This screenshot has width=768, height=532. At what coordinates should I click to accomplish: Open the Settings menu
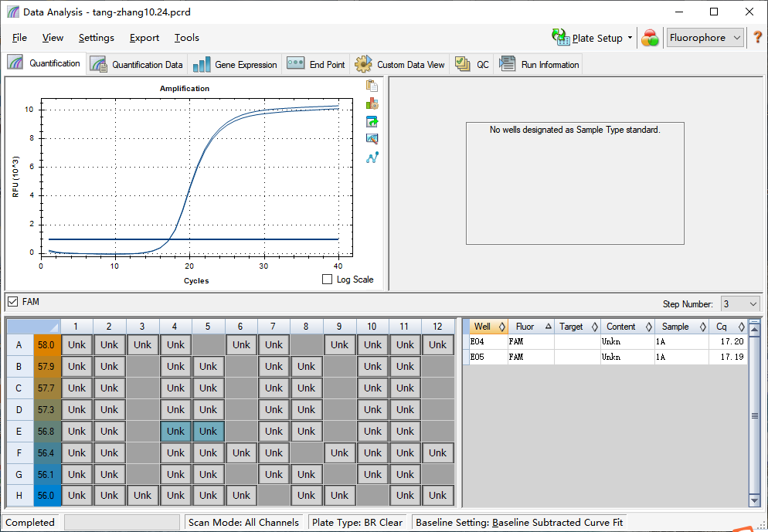[x=96, y=38]
